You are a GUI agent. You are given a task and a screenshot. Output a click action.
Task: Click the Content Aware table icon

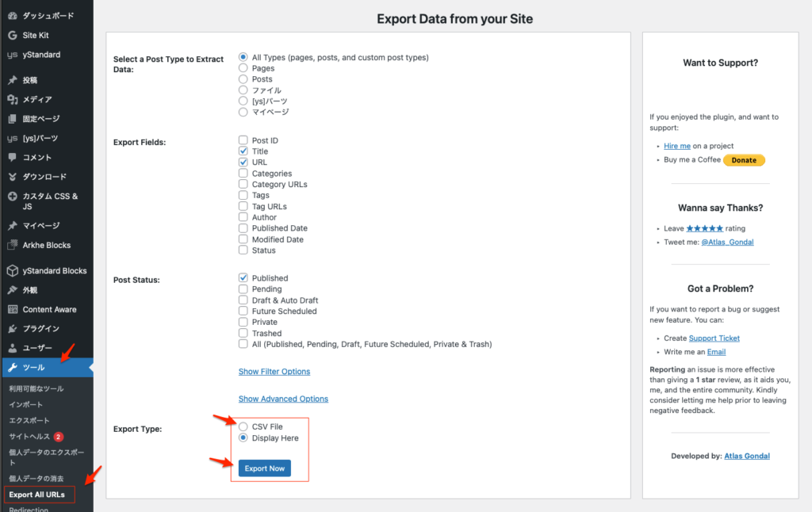click(12, 309)
